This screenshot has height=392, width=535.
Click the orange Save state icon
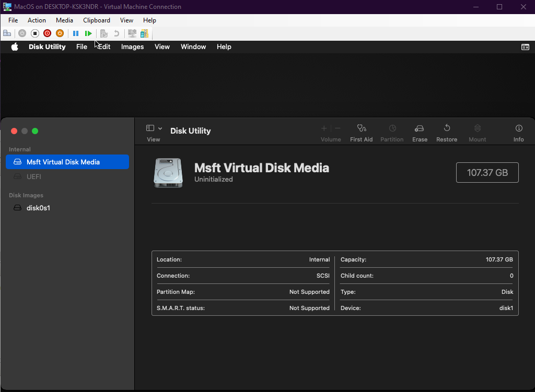[60, 33]
